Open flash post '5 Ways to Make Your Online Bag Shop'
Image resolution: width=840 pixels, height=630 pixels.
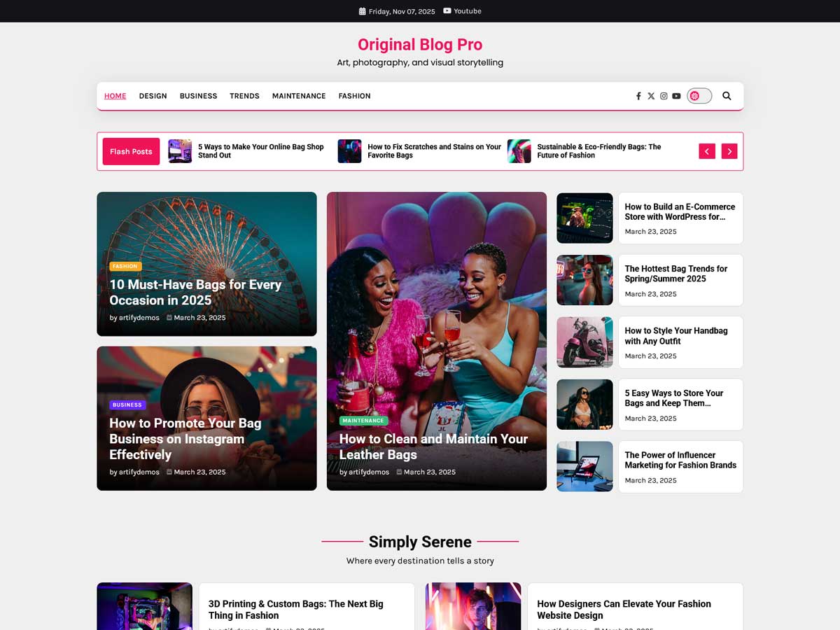pos(261,151)
